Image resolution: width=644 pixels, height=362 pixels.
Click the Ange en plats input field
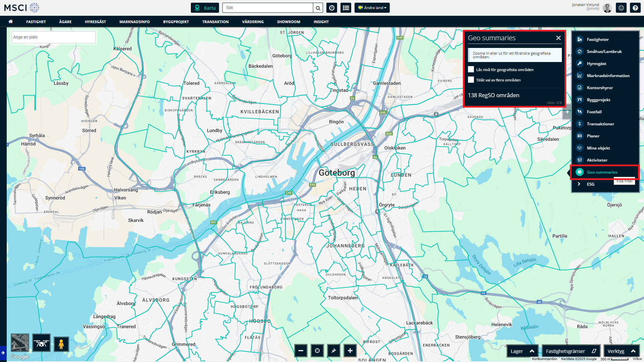pos(54,37)
